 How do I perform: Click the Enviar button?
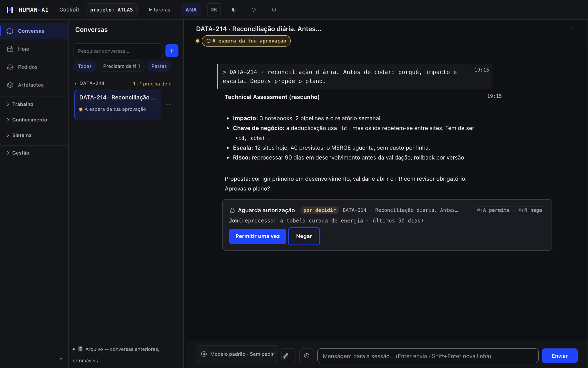tap(559, 356)
